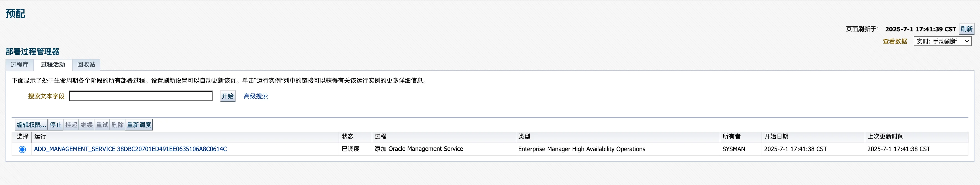Click the 挂起 button
Image resolution: width=980 pixels, height=185 pixels.
(x=71, y=125)
